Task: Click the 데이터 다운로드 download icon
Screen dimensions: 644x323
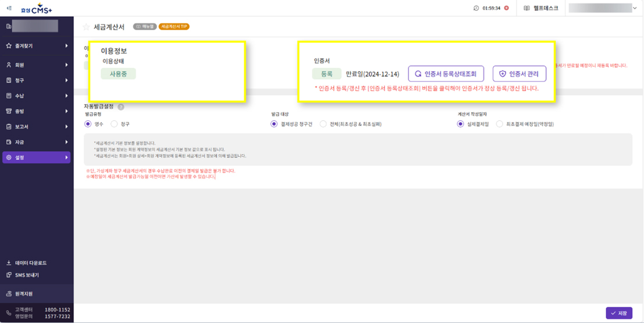Action: click(9, 263)
